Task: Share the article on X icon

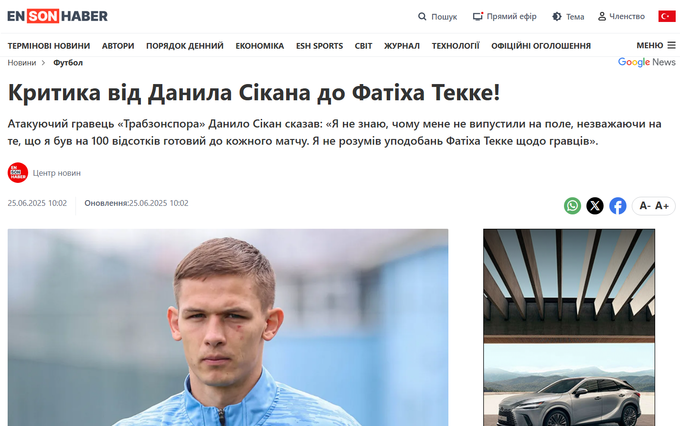Action: click(x=595, y=206)
